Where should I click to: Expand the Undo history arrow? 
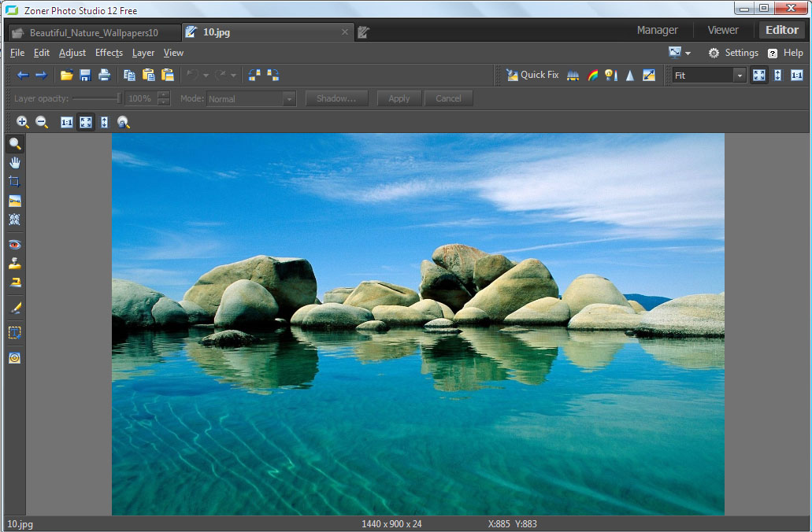pos(206,76)
